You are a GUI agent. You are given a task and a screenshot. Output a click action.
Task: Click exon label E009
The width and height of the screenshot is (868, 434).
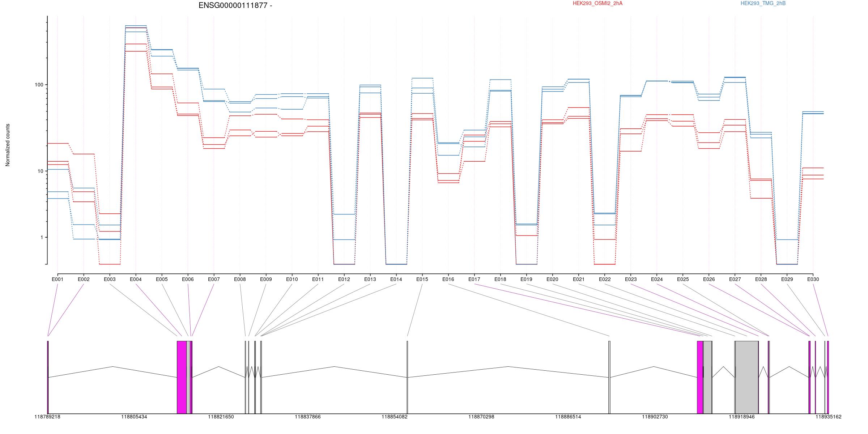266,279
